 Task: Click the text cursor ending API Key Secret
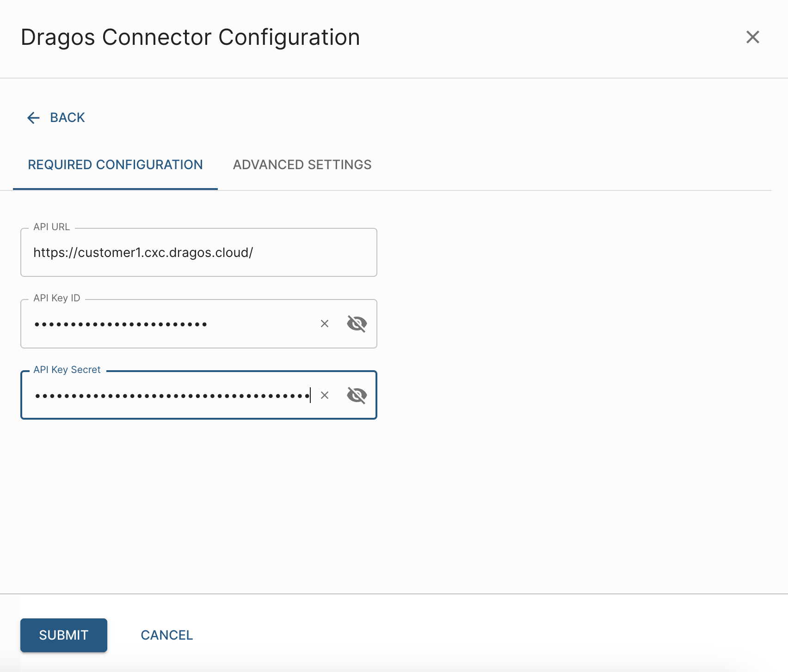pyautogui.click(x=310, y=396)
